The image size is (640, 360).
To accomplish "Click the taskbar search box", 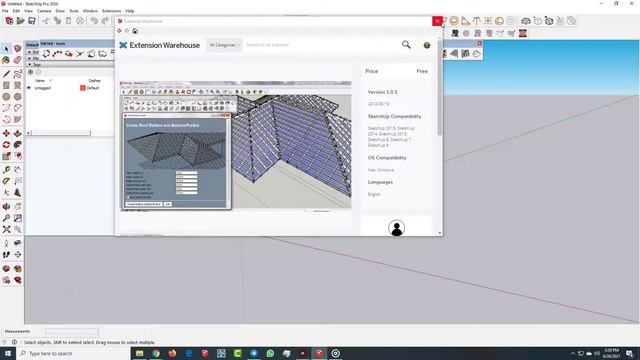I will (x=73, y=353).
